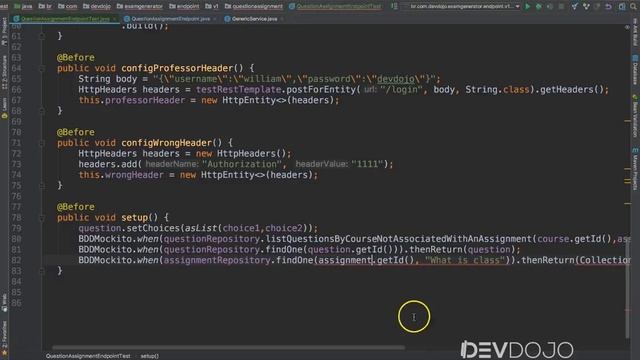This screenshot has height=360, width=640.
Task: Click the inspection indicator atop the editor scrollbar
Action: (627, 27)
